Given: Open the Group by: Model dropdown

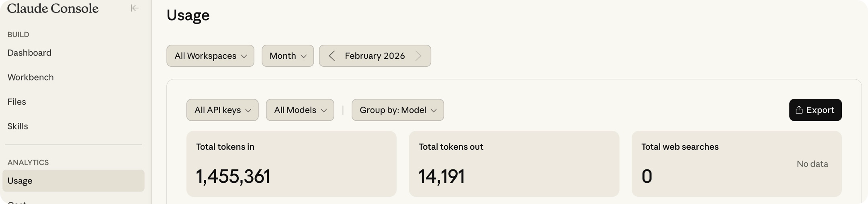Looking at the screenshot, I should point(397,110).
